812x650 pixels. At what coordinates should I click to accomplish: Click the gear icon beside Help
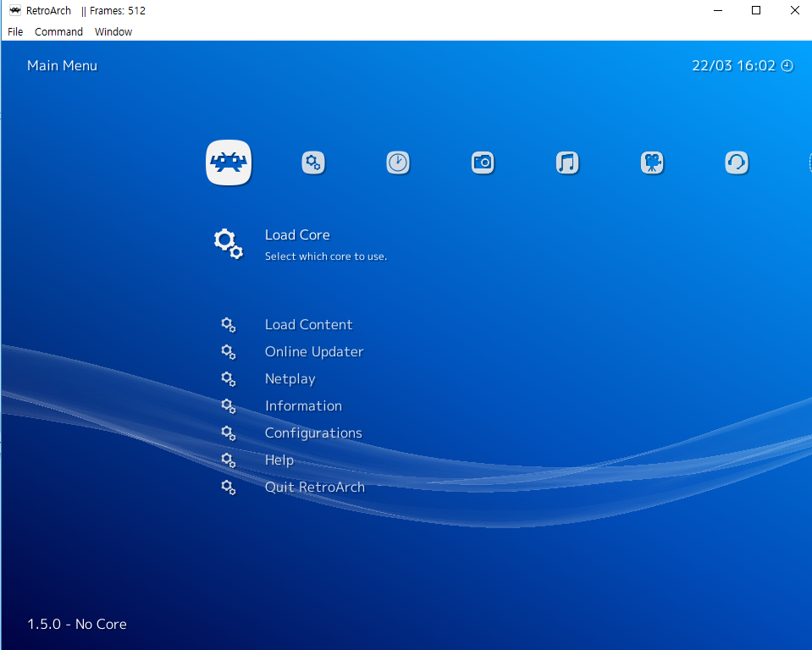point(229,460)
